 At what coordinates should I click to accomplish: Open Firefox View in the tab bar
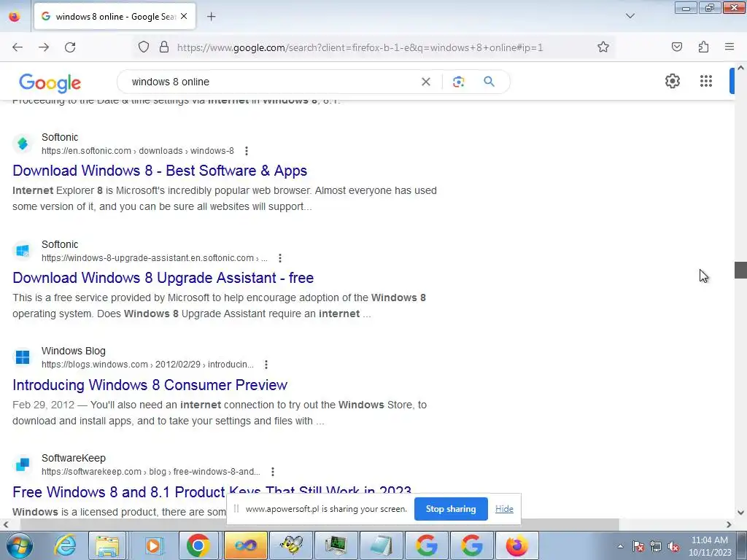coord(15,17)
